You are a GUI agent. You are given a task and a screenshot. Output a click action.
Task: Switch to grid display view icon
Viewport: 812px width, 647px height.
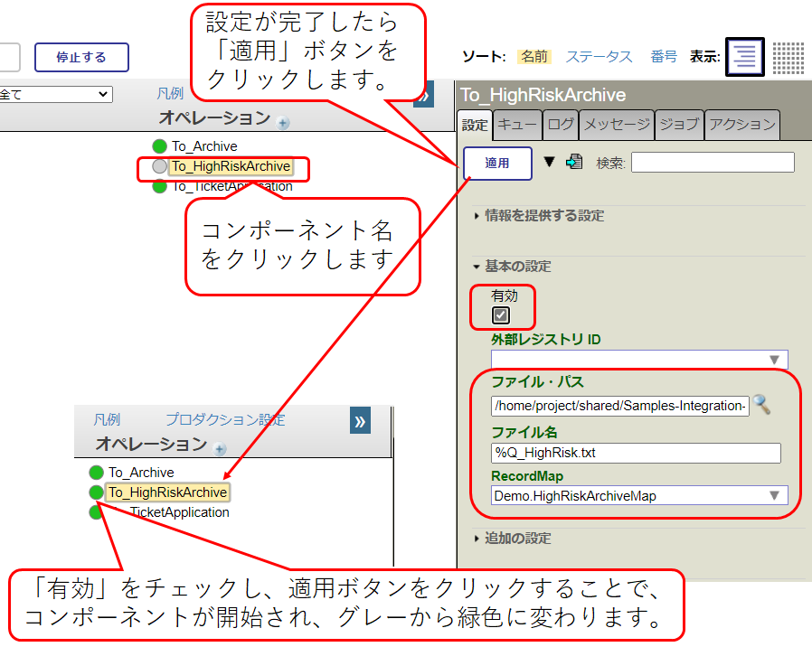click(788, 57)
